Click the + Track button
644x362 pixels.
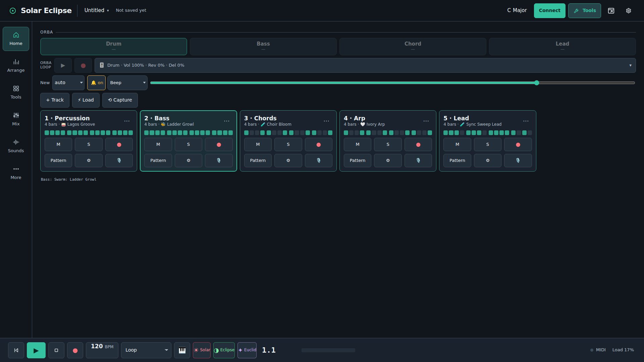pyautogui.click(x=55, y=100)
